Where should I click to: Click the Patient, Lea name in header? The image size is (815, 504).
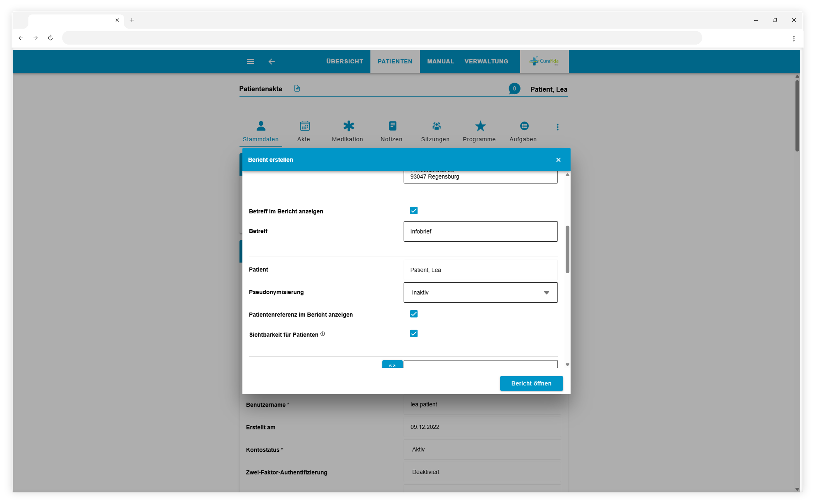pyautogui.click(x=549, y=89)
